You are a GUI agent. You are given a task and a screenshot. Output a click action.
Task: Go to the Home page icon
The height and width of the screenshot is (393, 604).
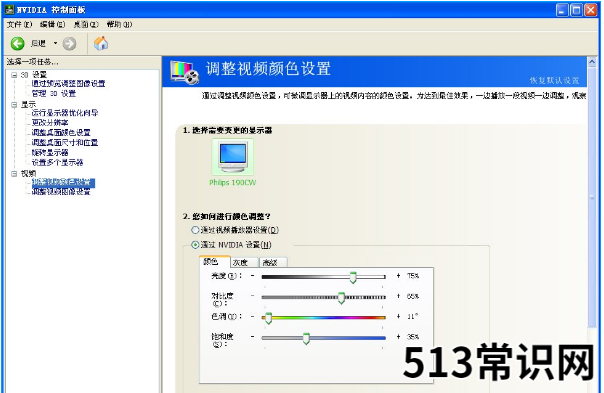[x=101, y=43]
